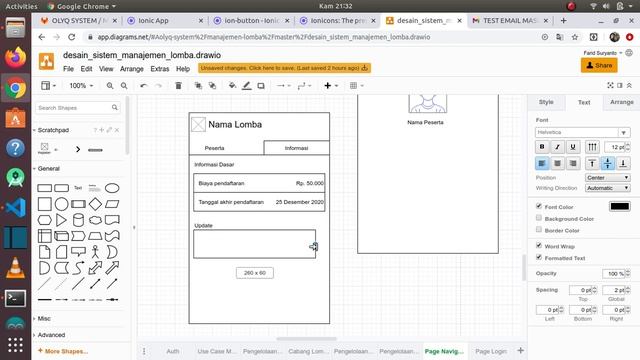Screen dimensions: 640x360
Task: Open the File menu
Action: pyautogui.click(x=68, y=69)
